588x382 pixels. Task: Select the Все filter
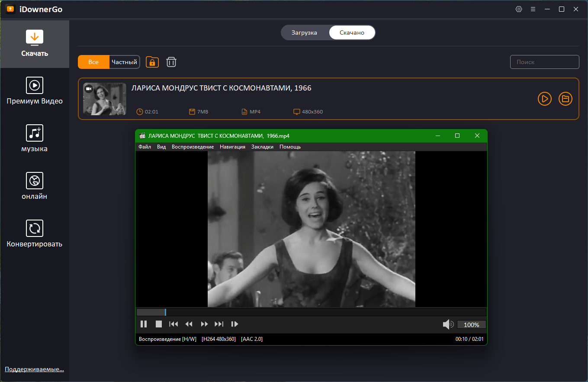pos(93,62)
